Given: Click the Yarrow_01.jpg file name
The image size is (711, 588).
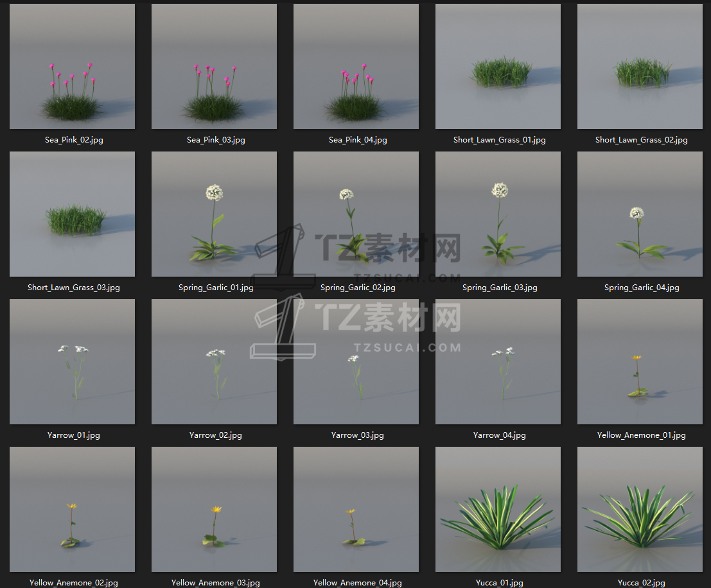Looking at the screenshot, I should pyautogui.click(x=73, y=435).
